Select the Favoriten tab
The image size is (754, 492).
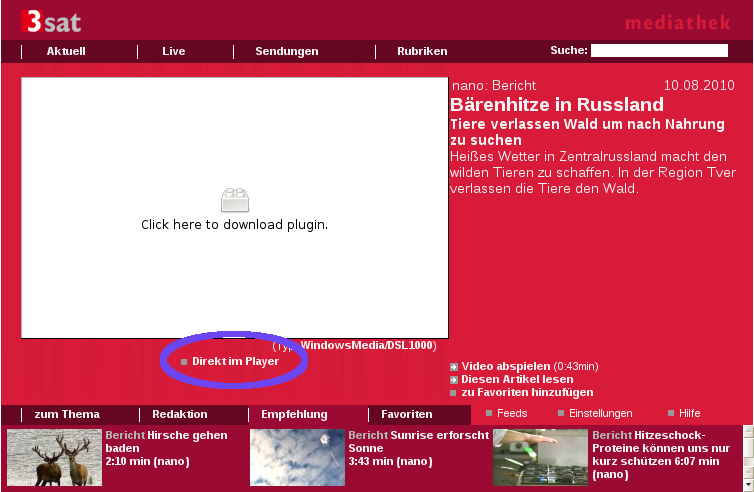406,414
